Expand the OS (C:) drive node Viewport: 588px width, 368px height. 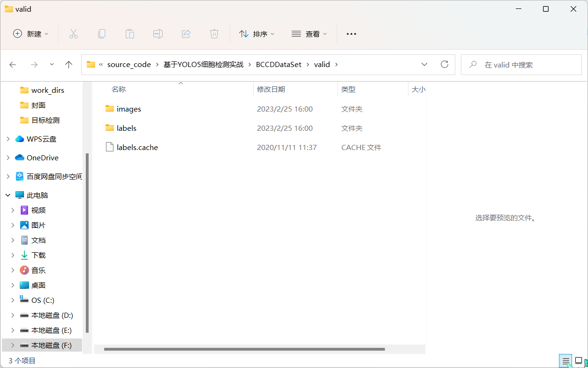click(x=13, y=300)
